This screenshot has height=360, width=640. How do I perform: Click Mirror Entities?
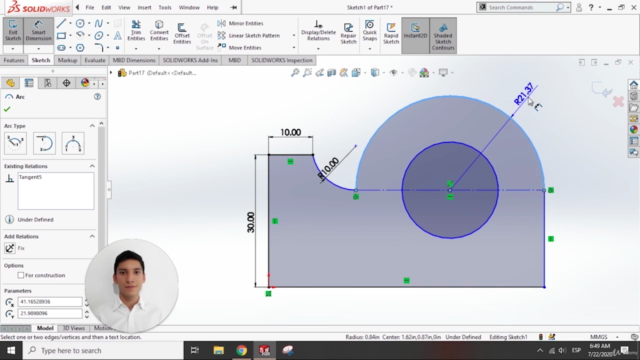(240, 23)
